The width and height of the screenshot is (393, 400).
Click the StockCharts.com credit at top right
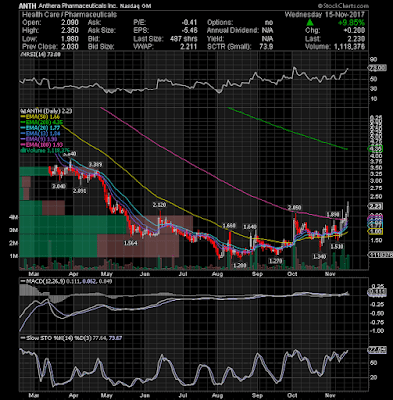click(x=343, y=6)
